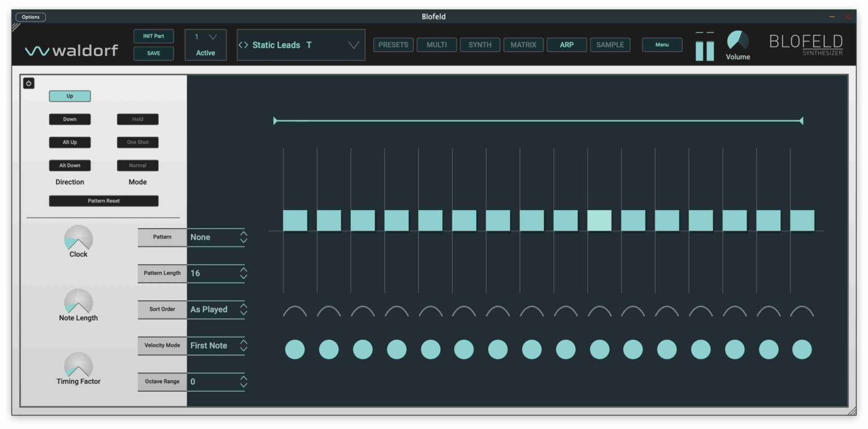Open the Static Leads preset dropdown

pyautogui.click(x=353, y=45)
